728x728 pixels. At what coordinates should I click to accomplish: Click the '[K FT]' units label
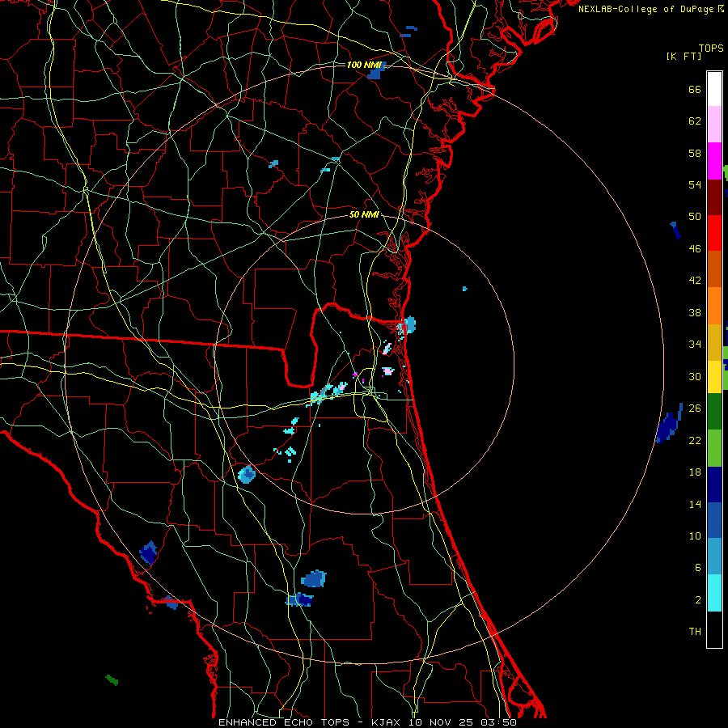pos(684,57)
